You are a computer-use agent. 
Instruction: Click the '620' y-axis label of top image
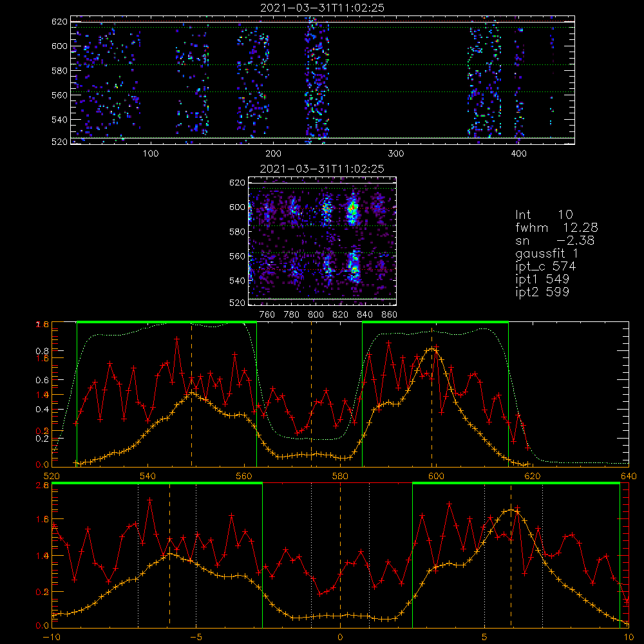click(59, 22)
